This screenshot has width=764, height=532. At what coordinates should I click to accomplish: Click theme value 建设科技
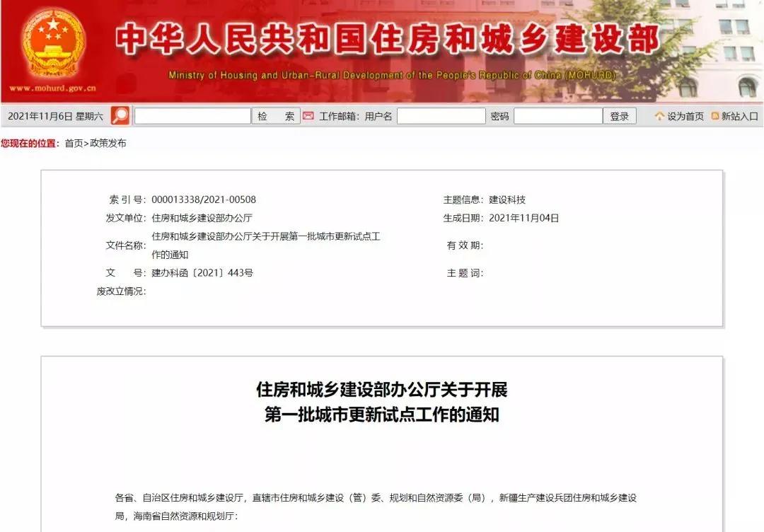pyautogui.click(x=507, y=199)
